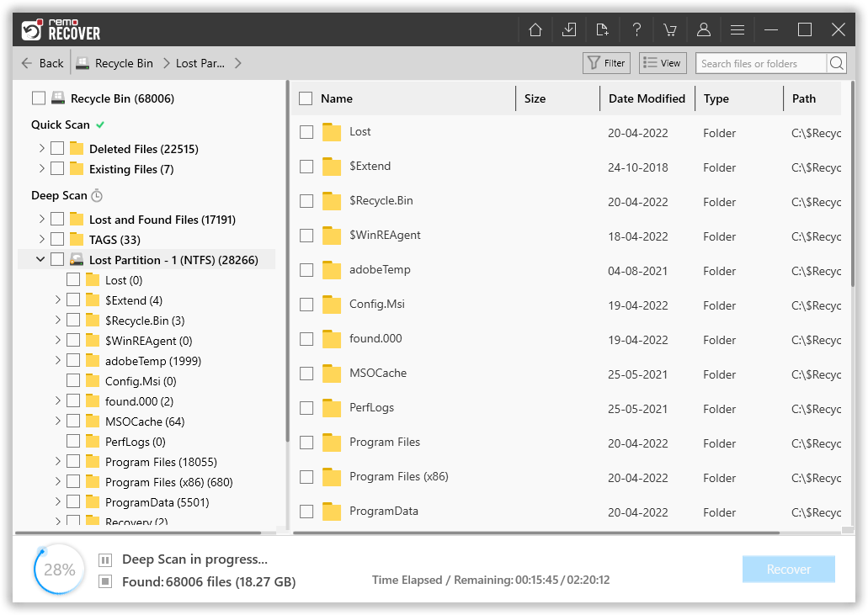Image resolution: width=868 pixels, height=615 pixels.
Task: Click the tree panel vertical scrollbar
Action: [x=287, y=260]
